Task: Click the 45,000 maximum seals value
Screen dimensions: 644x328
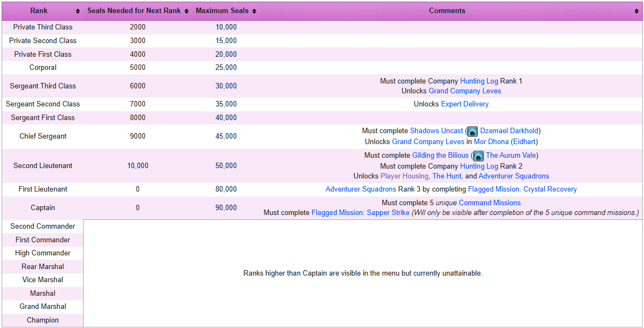Action: [x=226, y=136]
